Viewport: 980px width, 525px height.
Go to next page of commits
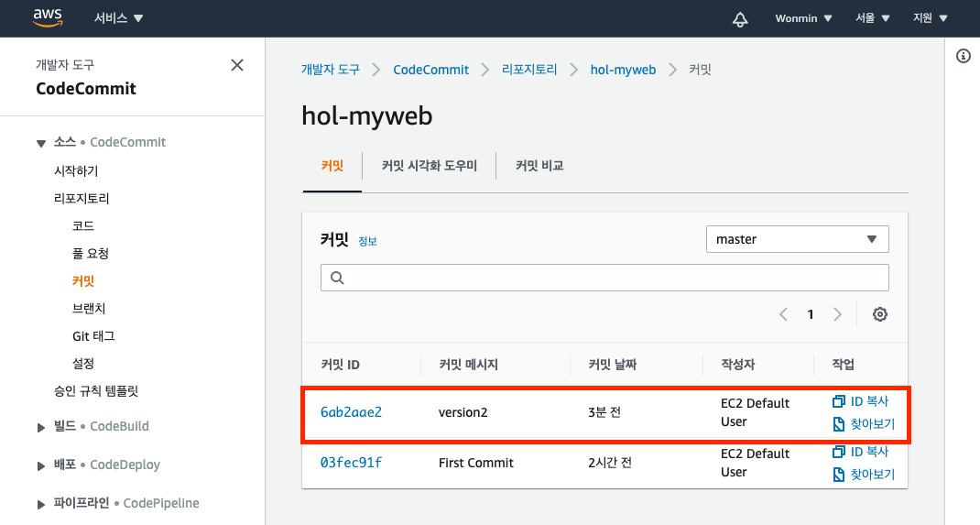pos(837,314)
